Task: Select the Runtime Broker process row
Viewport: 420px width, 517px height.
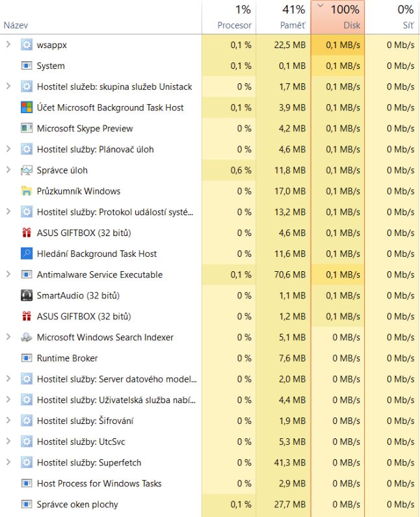Action: pos(209,358)
